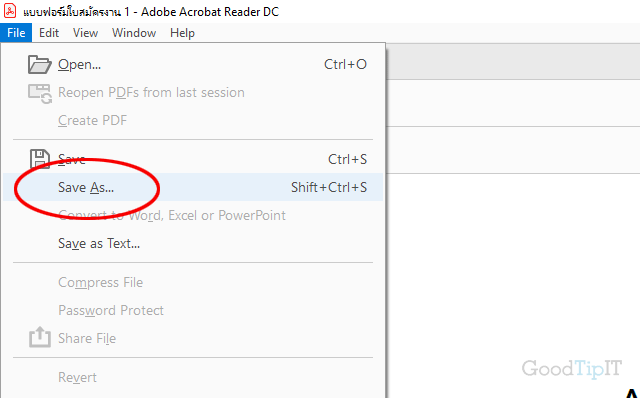Open the View menu
This screenshot has height=398, width=640.
85,33
